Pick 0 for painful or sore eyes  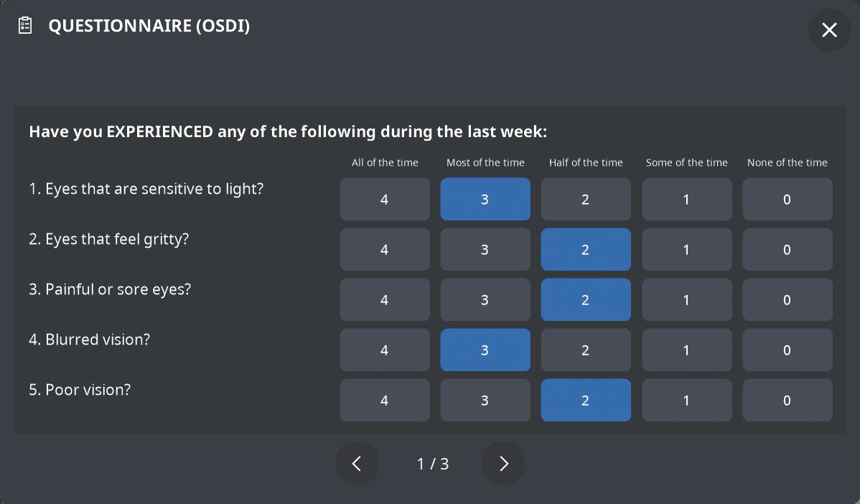pos(787,300)
